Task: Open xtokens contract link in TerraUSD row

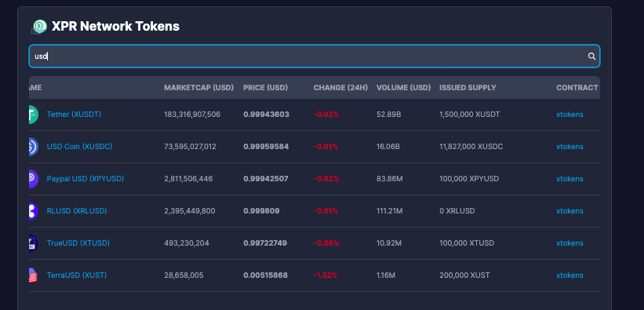Action: click(x=569, y=275)
